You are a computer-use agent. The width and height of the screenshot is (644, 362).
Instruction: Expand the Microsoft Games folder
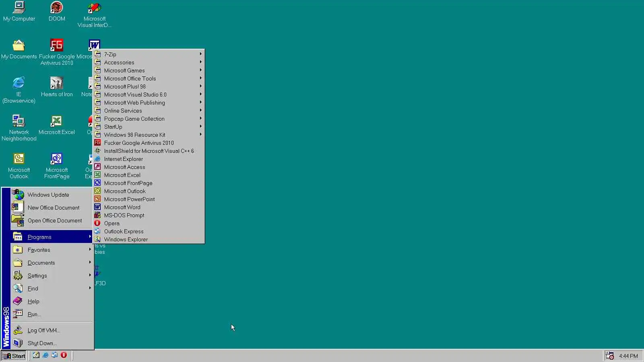tap(149, 70)
